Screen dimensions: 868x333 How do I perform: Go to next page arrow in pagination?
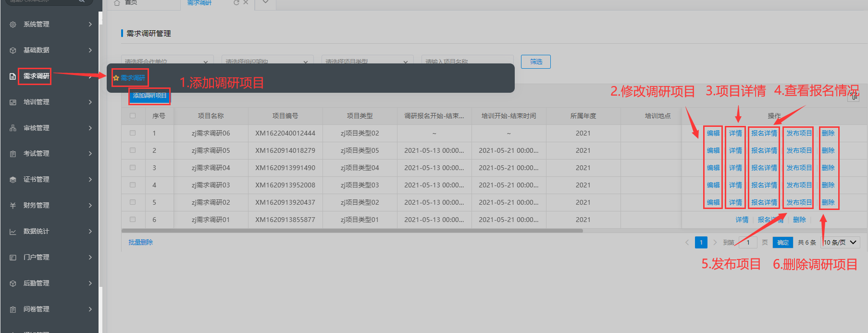715,243
